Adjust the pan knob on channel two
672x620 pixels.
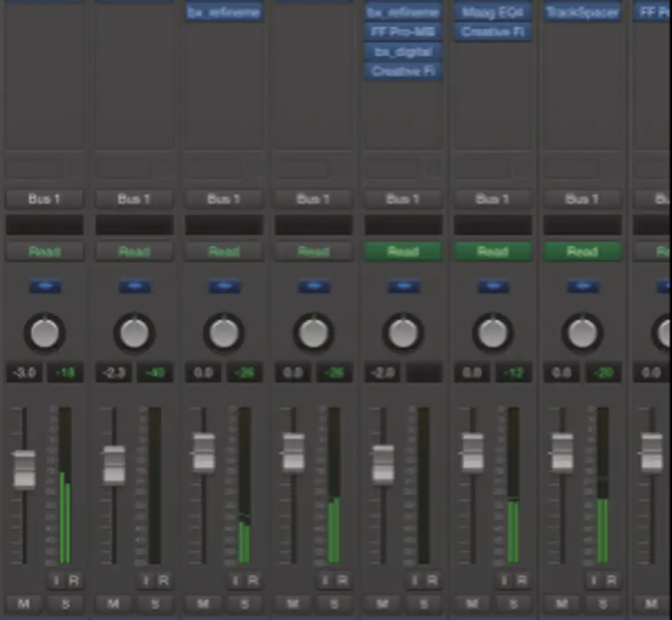click(134, 333)
